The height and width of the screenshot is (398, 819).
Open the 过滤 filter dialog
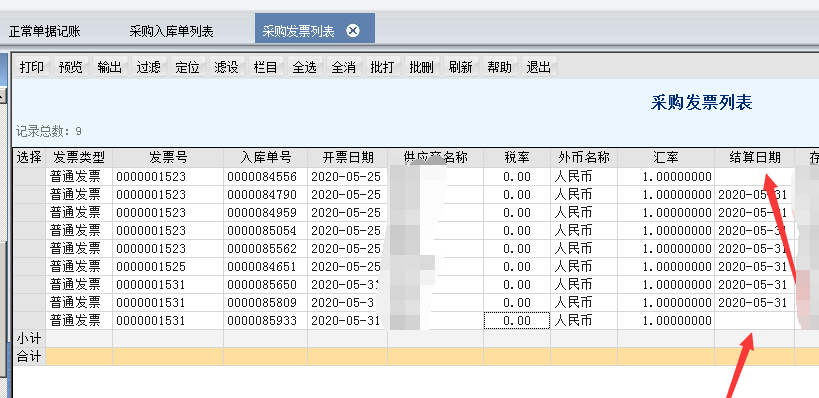click(x=148, y=67)
